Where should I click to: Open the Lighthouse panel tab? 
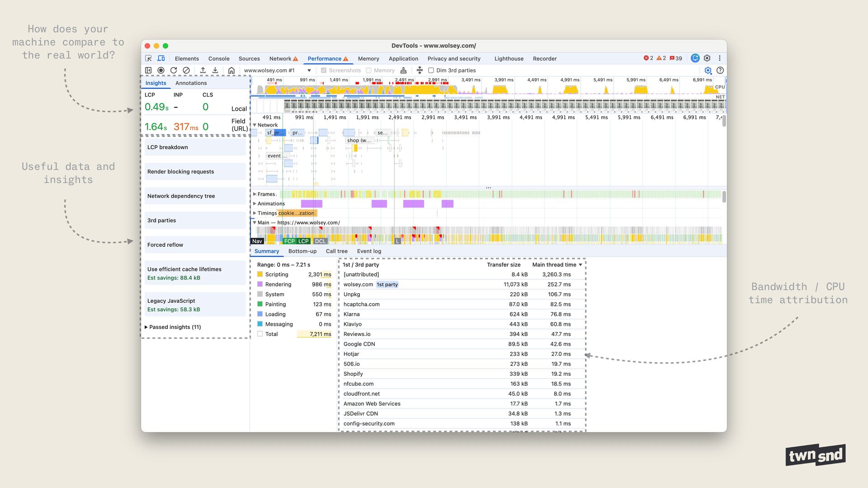pos(509,59)
